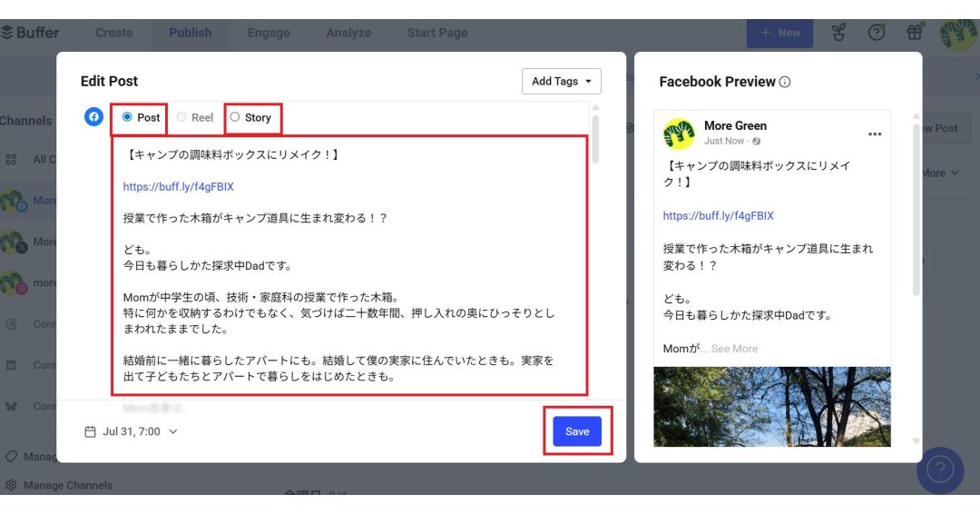980x514 pixels.
Task: Click the Buffer logo
Action: 30,33
